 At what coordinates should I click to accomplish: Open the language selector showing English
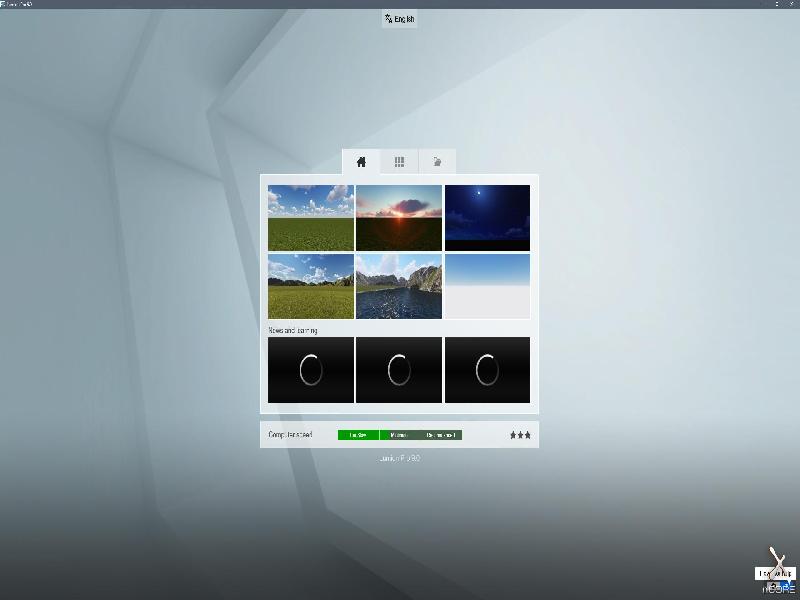399,19
